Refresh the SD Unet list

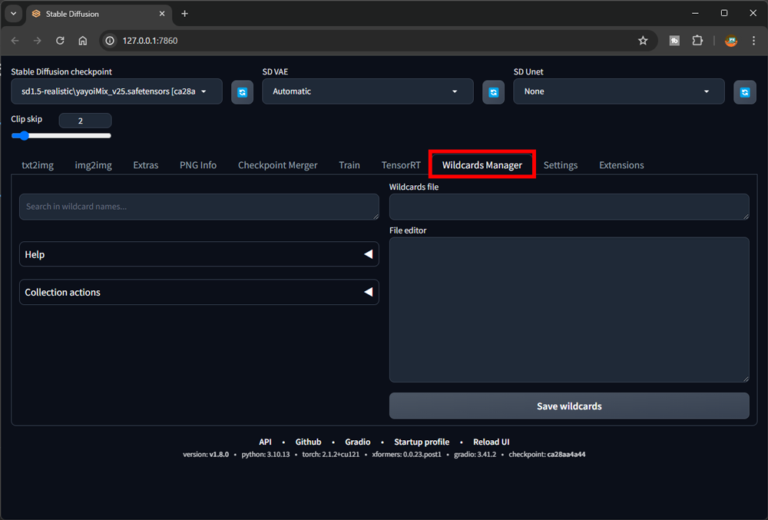pyautogui.click(x=744, y=92)
